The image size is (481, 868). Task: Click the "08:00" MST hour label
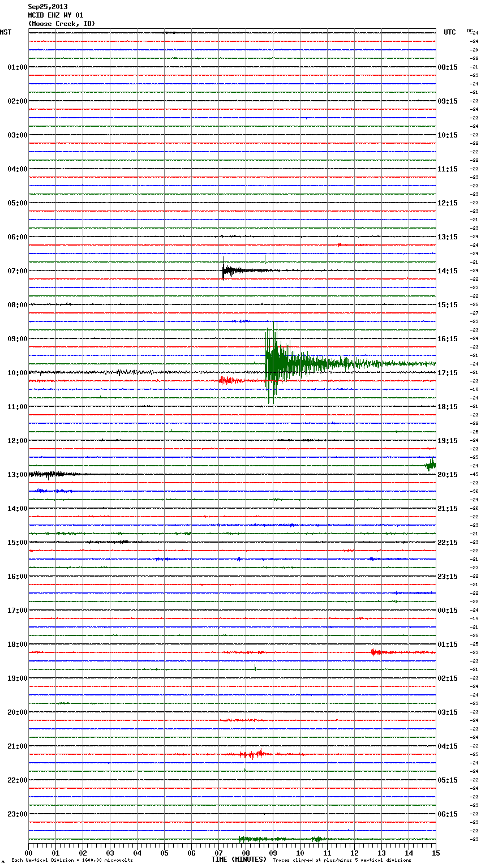[x=18, y=305]
